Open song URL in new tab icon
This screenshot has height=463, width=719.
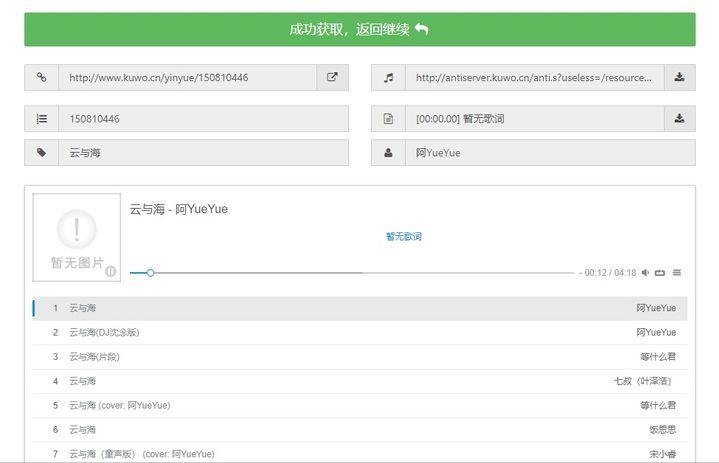pos(332,78)
